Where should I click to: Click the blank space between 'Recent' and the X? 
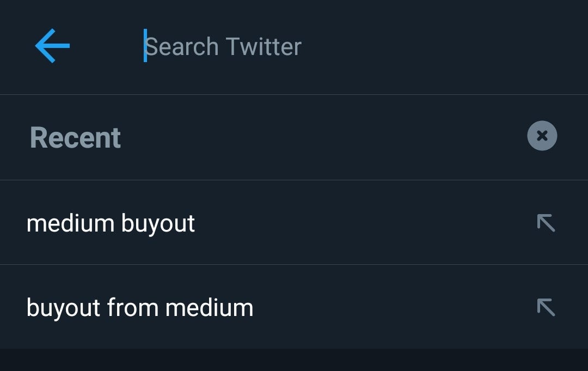(322, 137)
